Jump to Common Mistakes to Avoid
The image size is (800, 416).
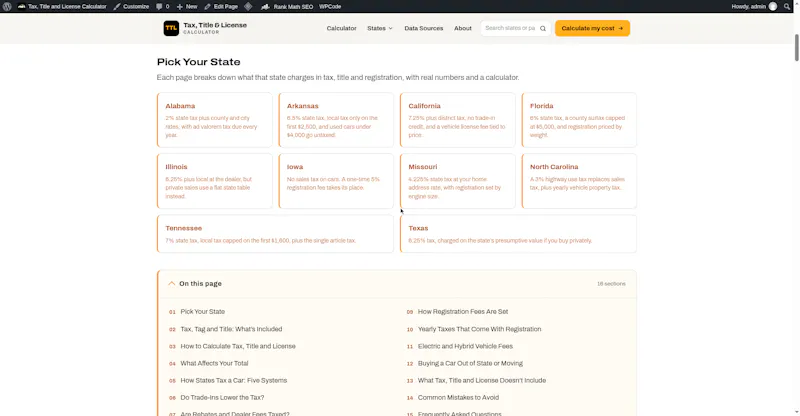click(x=458, y=398)
